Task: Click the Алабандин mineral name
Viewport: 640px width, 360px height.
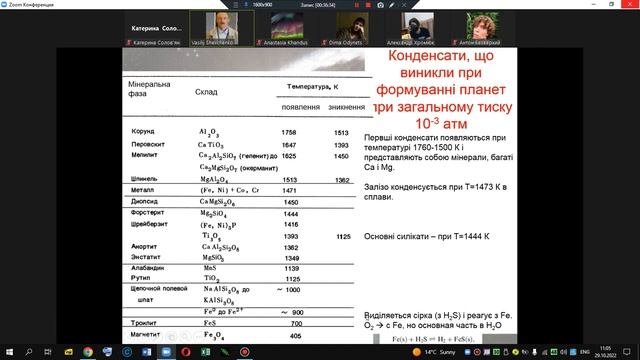Action: 147,268
